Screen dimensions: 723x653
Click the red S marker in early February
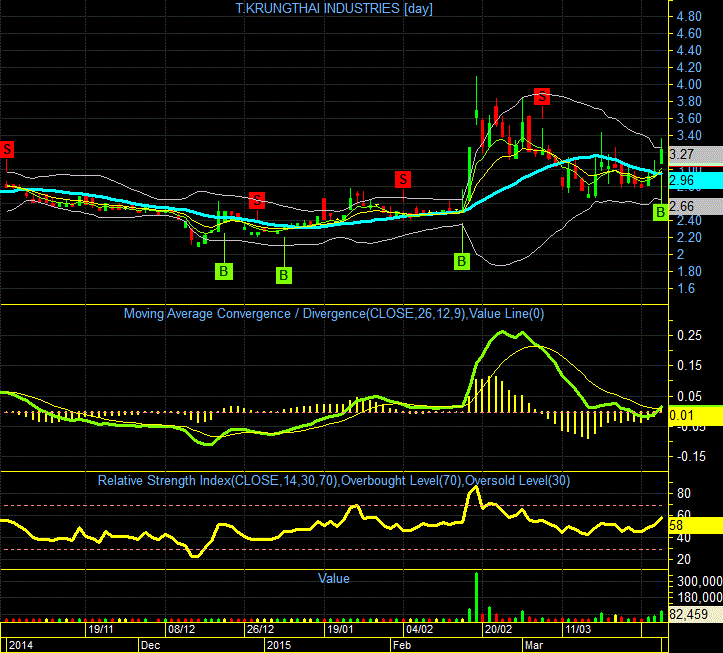[403, 179]
